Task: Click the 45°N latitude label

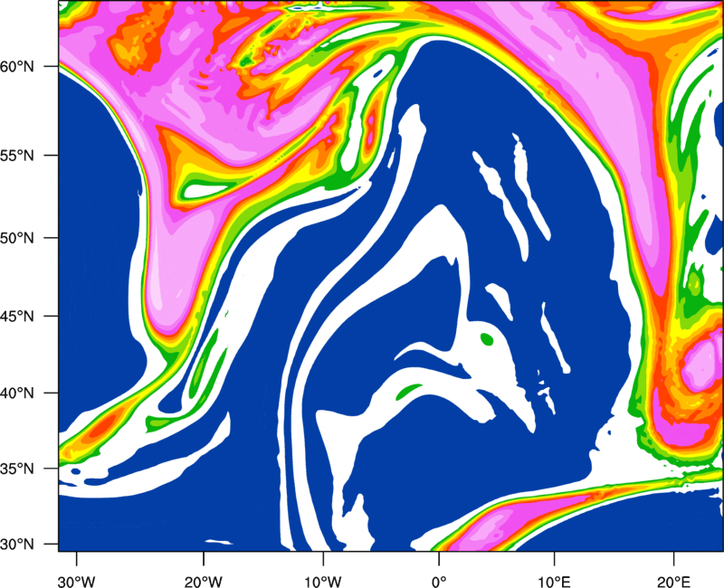Action: pyautogui.click(x=17, y=316)
